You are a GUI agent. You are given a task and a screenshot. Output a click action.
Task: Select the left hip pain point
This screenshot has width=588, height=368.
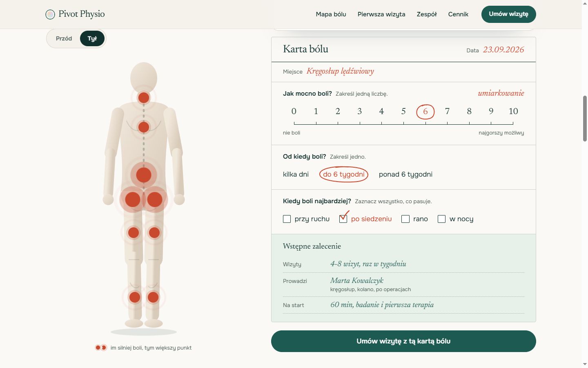point(133,200)
